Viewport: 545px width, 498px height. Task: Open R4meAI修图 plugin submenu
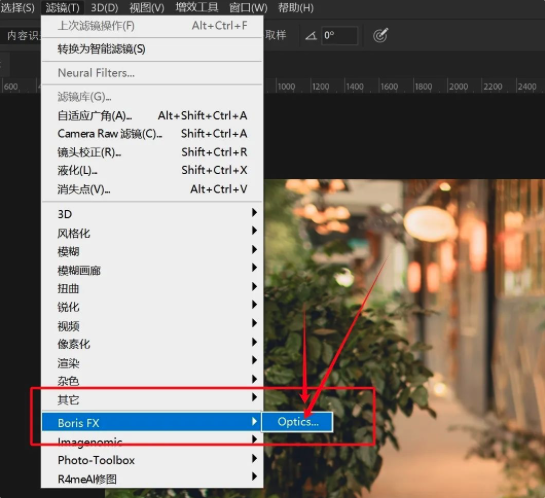pos(152,479)
